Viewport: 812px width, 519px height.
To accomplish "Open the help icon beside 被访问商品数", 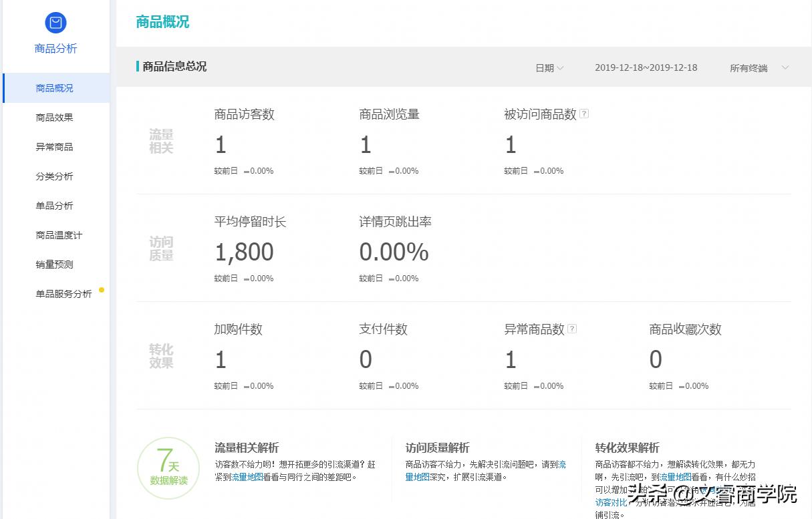I will [584, 114].
